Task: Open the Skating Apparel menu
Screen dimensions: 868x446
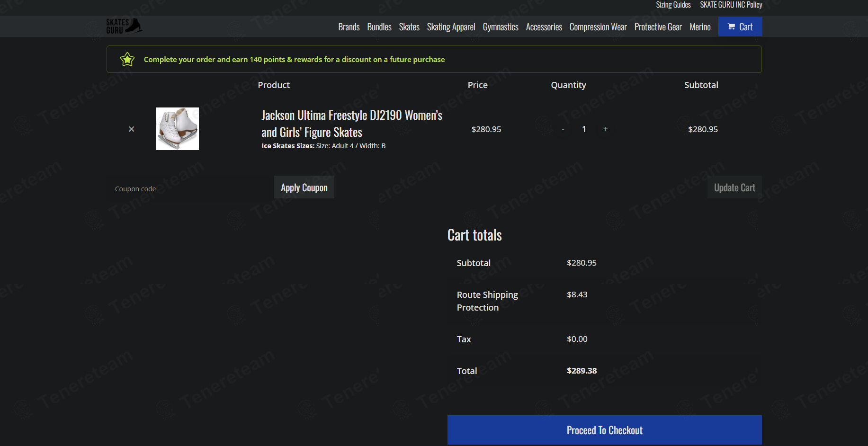Action: pyautogui.click(x=451, y=27)
